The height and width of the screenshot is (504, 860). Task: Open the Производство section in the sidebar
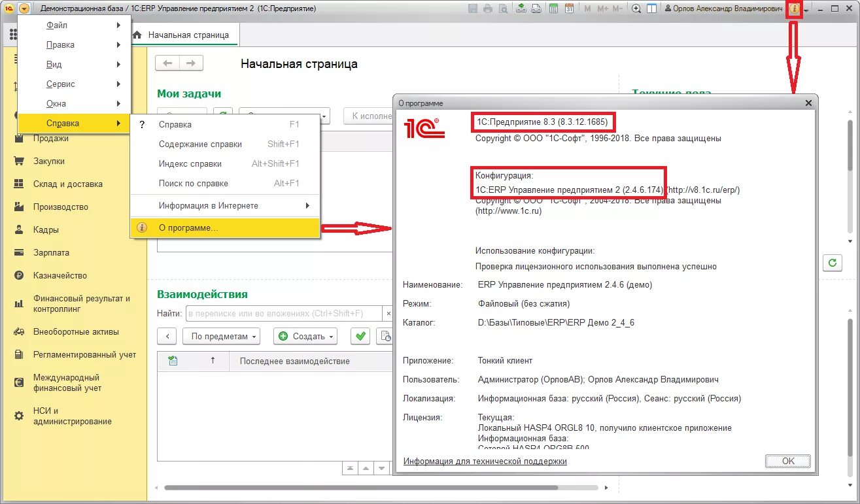click(x=61, y=207)
